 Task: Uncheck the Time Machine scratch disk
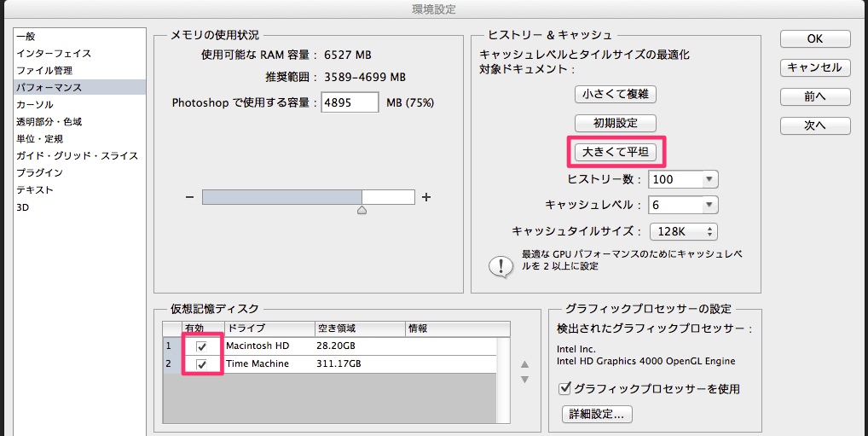[202, 364]
